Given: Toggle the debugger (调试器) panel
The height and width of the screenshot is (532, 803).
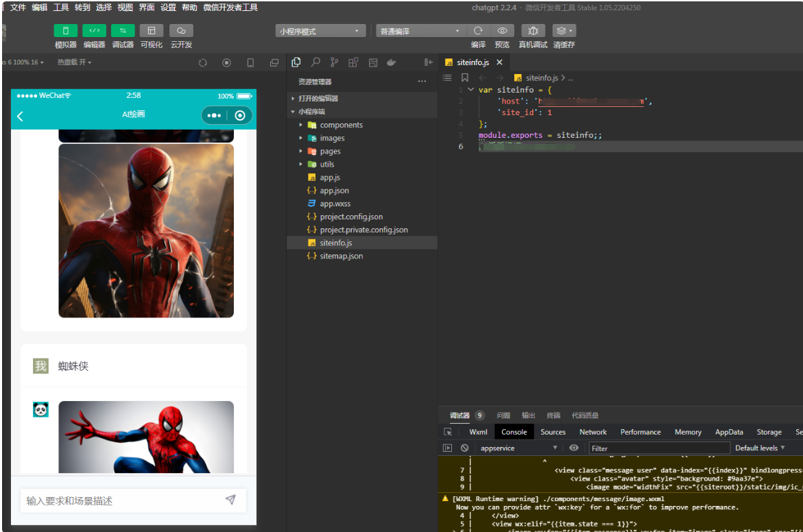Looking at the screenshot, I should click(123, 31).
